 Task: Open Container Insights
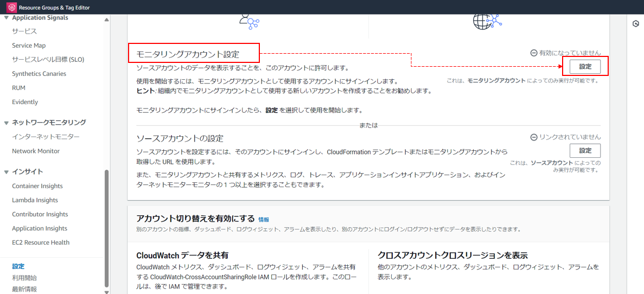coord(37,186)
